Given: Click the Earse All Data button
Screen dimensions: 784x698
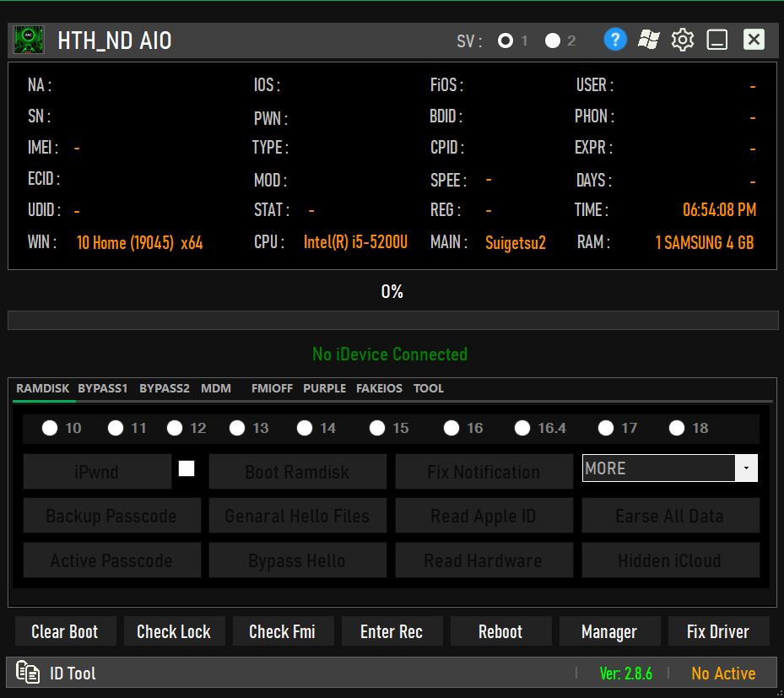Looking at the screenshot, I should [671, 516].
